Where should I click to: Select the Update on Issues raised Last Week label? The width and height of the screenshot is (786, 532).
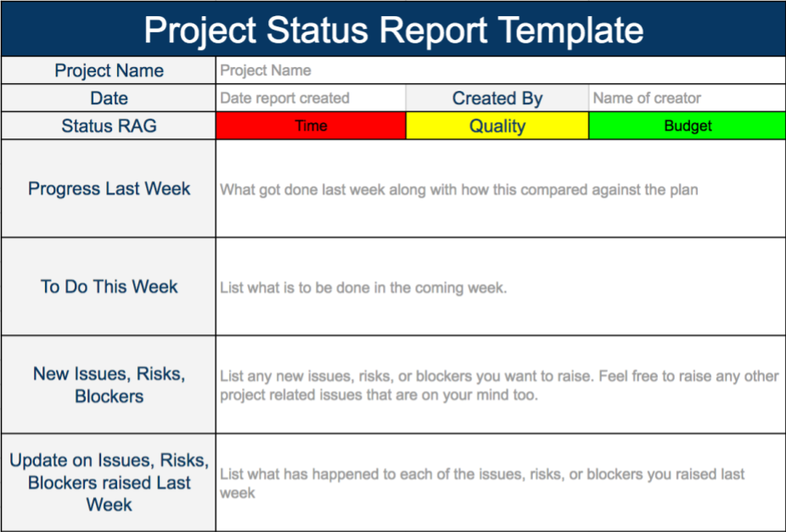tap(109, 483)
